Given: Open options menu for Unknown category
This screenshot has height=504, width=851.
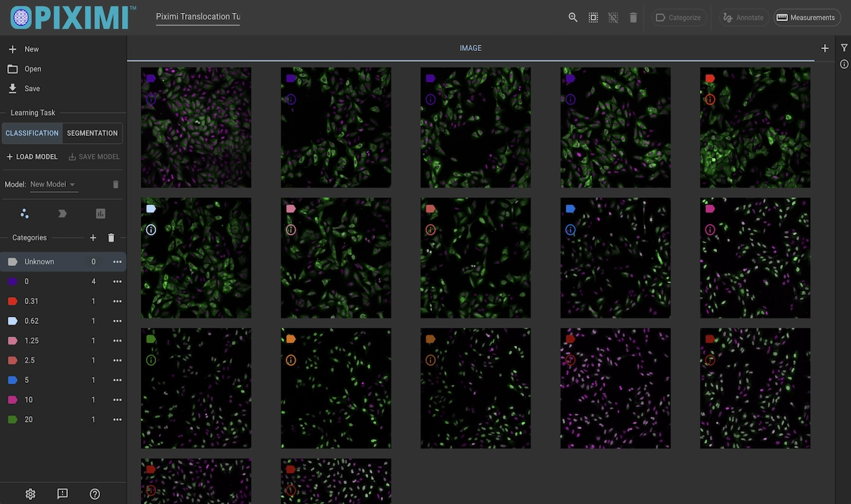Looking at the screenshot, I should [118, 262].
